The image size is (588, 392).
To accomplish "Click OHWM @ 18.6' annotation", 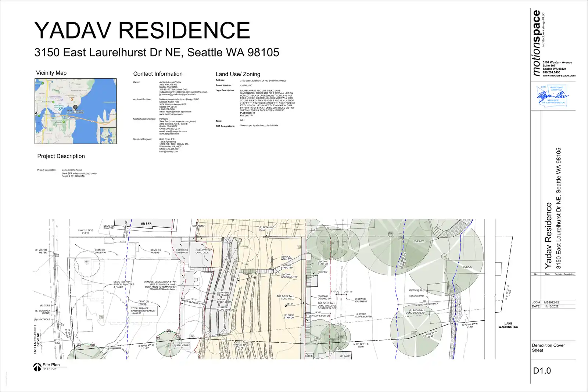I will pyautogui.click(x=416, y=290).
